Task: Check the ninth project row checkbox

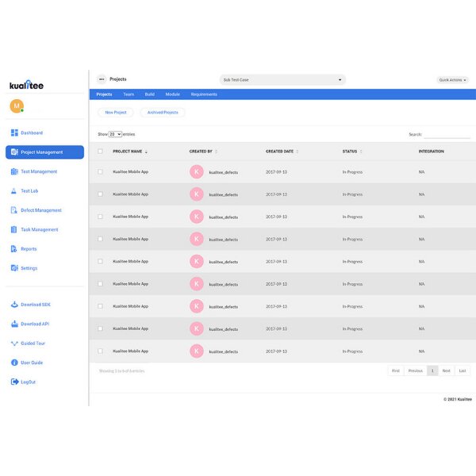Action: point(100,351)
